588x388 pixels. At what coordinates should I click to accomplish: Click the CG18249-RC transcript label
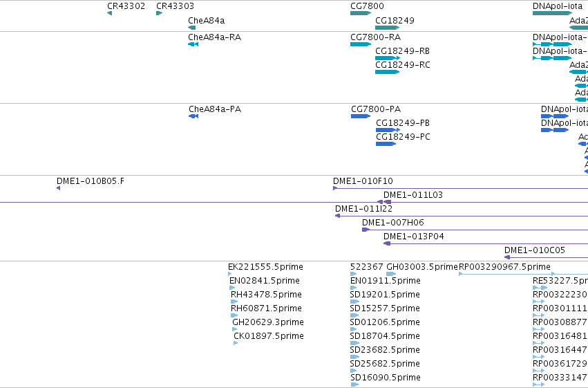pyautogui.click(x=403, y=65)
